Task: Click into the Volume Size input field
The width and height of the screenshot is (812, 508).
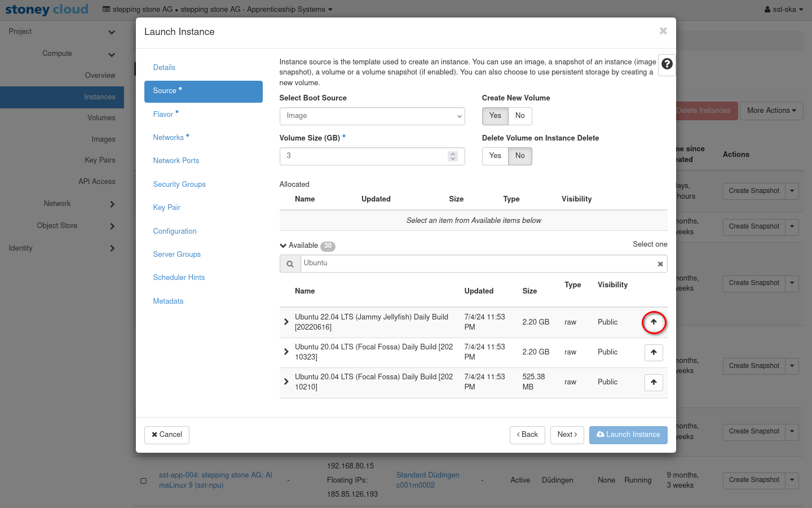Action: 364,156
